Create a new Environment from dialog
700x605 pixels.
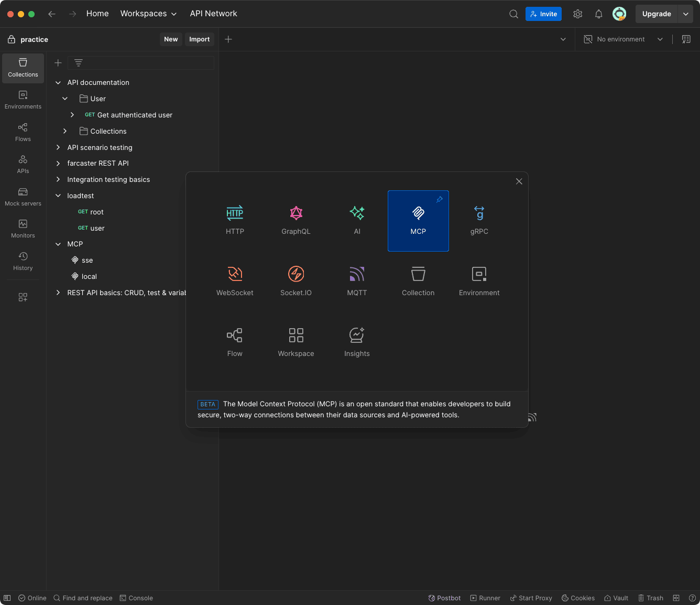479,282
